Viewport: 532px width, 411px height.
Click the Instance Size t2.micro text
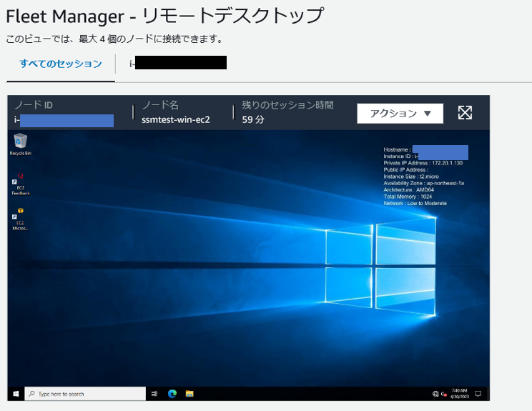tap(411, 177)
